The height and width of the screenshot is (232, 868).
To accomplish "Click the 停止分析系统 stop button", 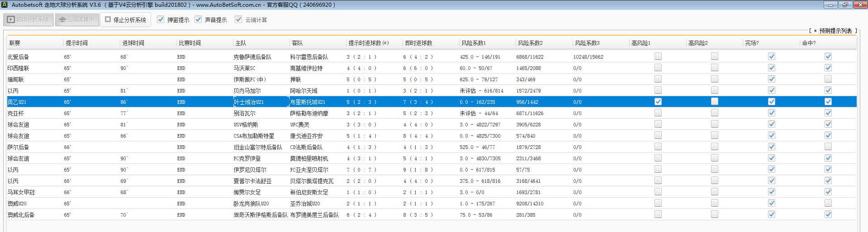I will click(125, 20).
